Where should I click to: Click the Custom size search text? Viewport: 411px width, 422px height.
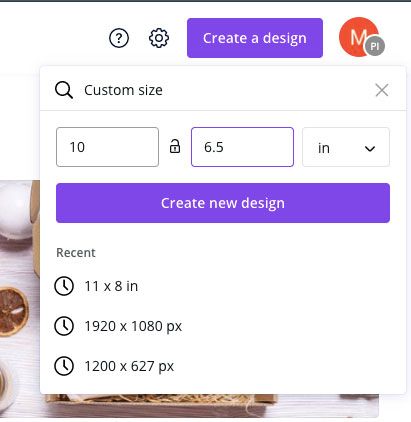tap(123, 90)
